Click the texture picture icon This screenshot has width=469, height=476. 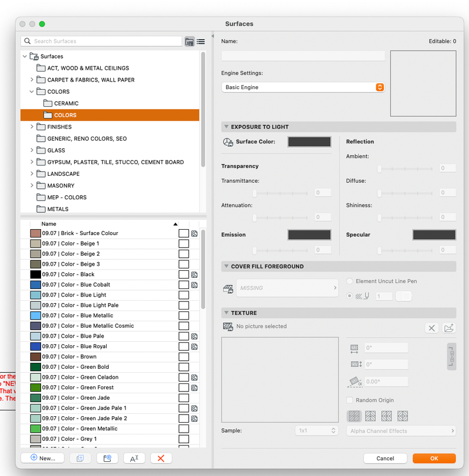(228, 327)
